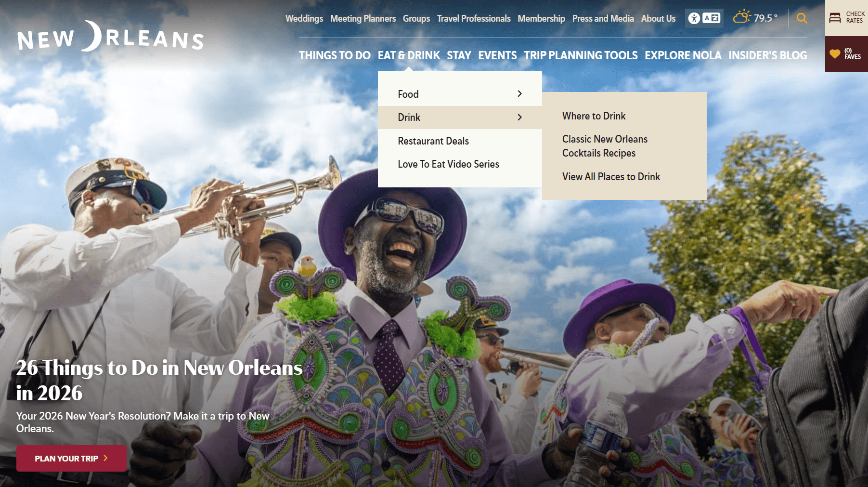Open the Events navigation tab
Viewport: 868px width, 487px height.
(497, 55)
